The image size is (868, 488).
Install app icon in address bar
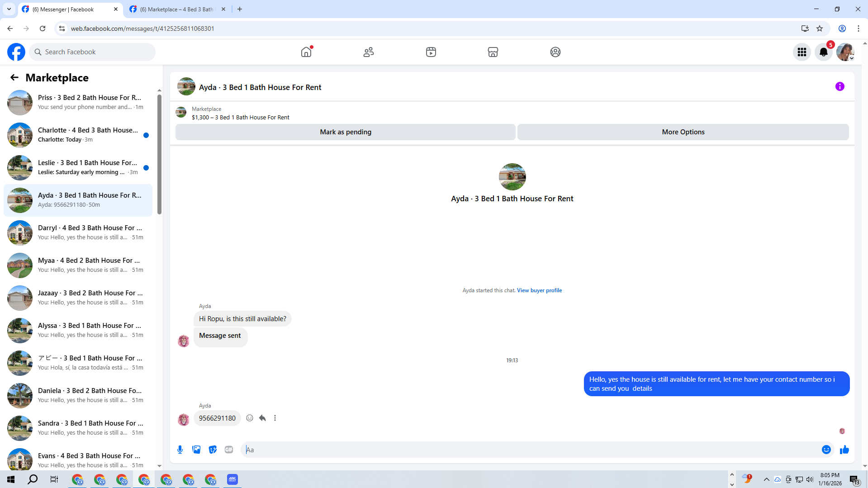[x=805, y=28]
